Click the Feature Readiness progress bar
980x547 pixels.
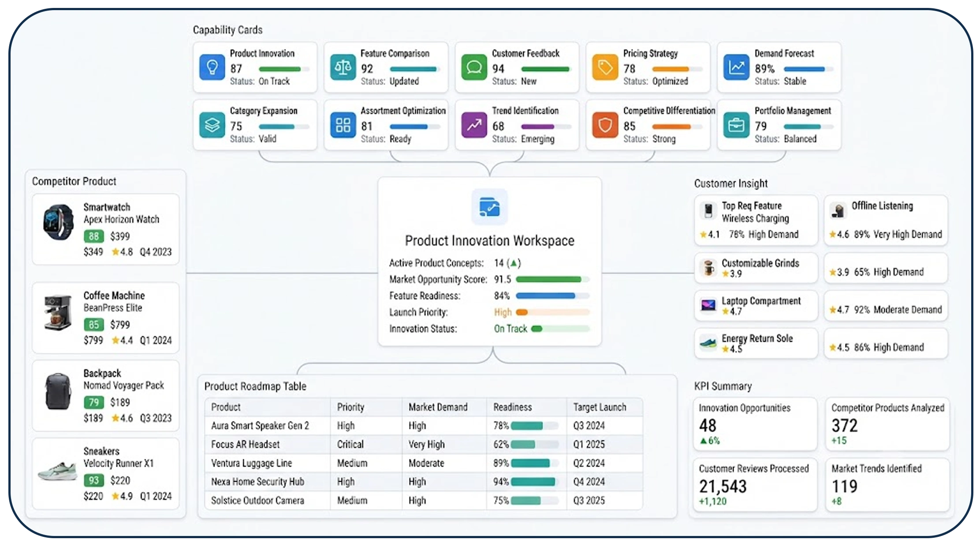(552, 296)
